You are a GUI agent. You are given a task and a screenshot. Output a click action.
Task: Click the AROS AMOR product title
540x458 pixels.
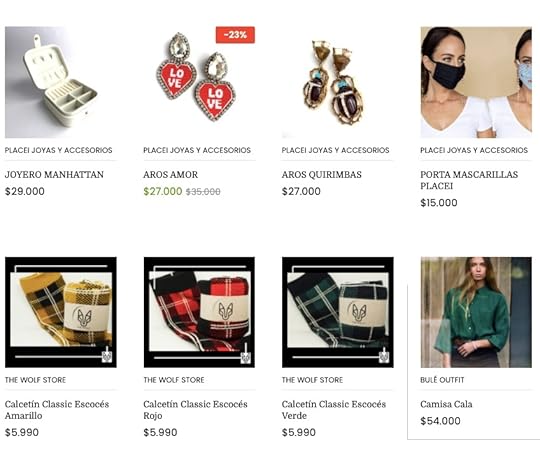pos(170,175)
